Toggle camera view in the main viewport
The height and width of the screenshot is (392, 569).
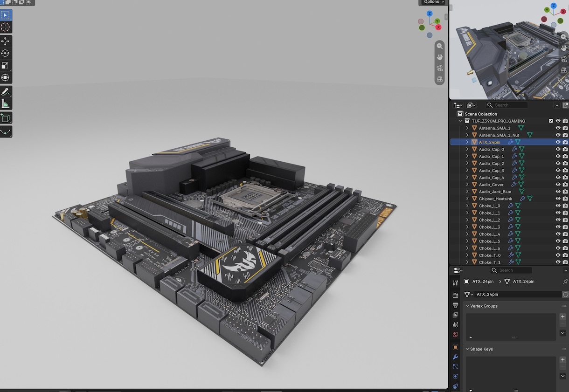click(x=440, y=68)
